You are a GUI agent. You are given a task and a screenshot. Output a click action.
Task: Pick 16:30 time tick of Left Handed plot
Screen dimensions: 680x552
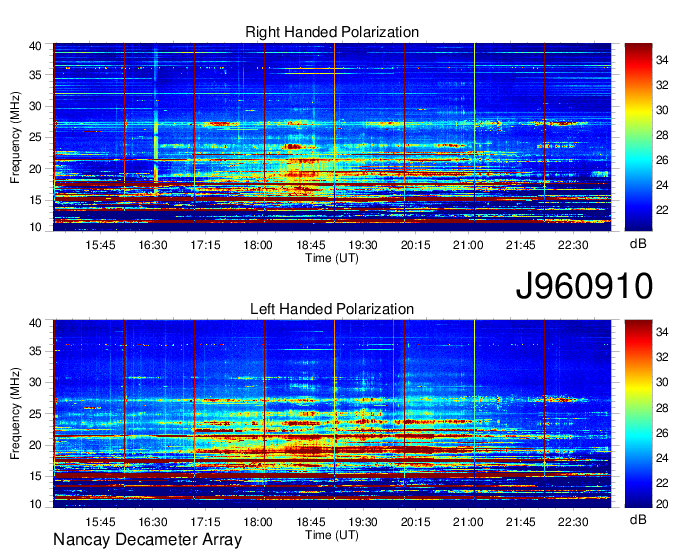tap(153, 522)
